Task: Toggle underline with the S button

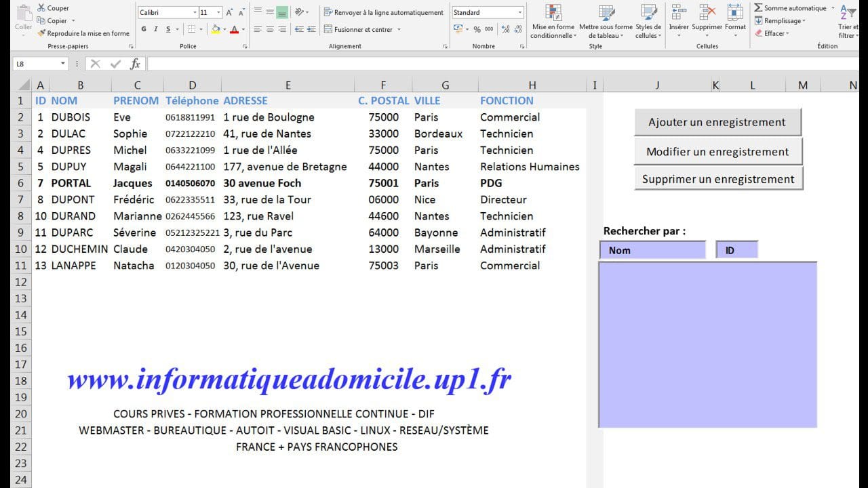Action: (x=168, y=29)
